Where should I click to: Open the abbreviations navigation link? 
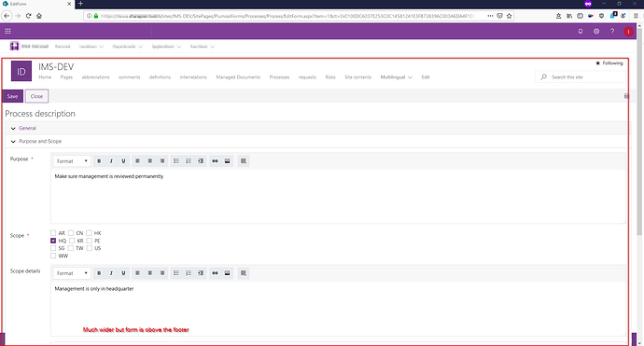point(96,77)
